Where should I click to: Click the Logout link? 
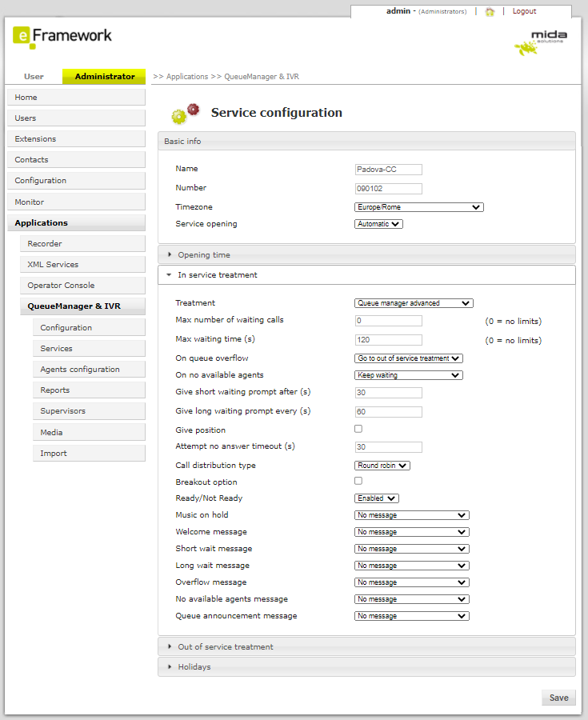(524, 11)
